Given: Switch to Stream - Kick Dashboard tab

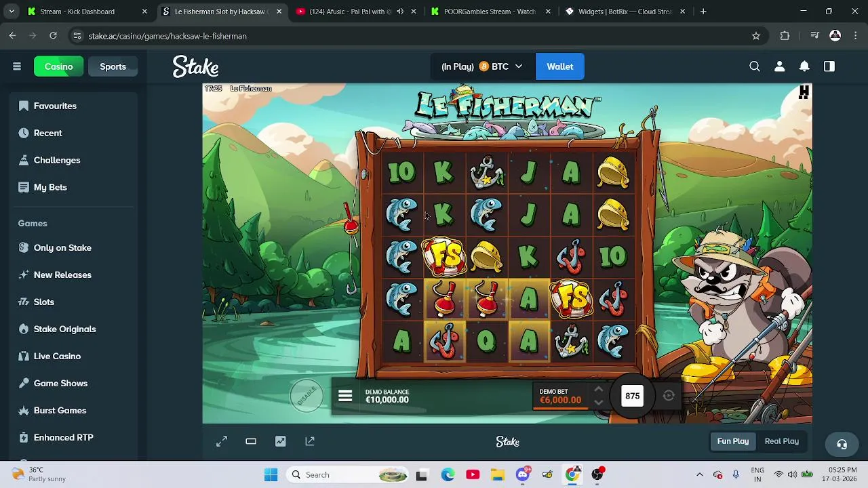Looking at the screenshot, I should click(x=87, y=12).
